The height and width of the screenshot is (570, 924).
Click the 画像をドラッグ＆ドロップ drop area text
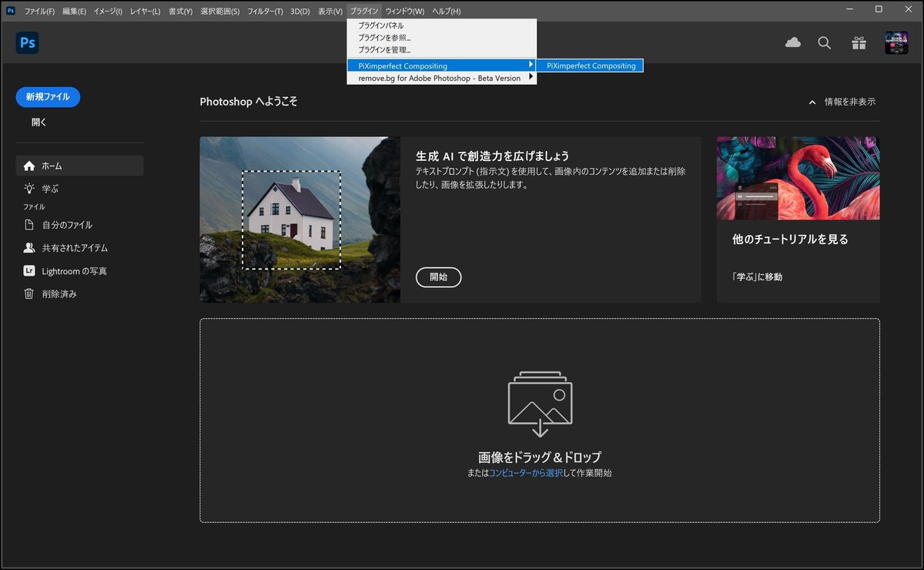540,457
